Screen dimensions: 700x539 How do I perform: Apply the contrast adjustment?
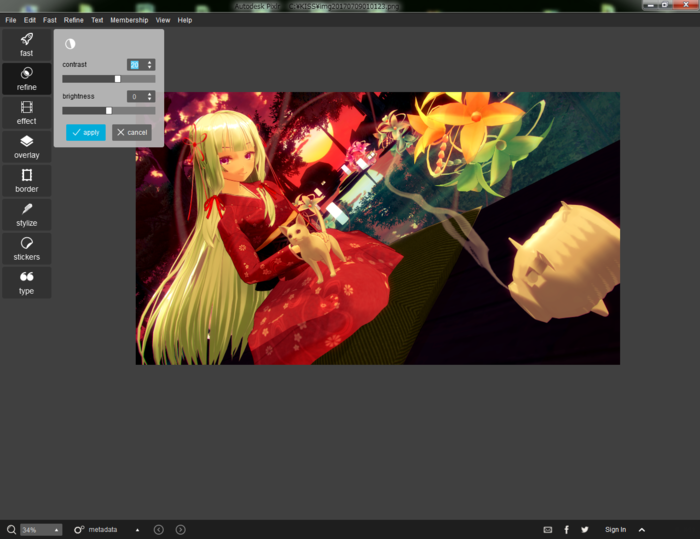point(86,132)
